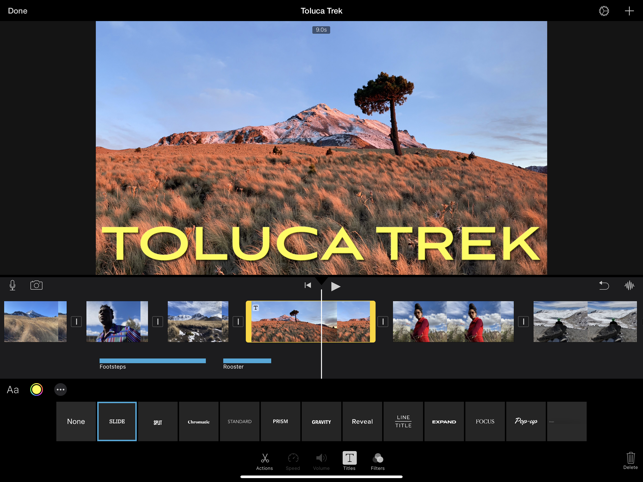Open the Actions scissors tab
The image size is (643, 482).
[x=264, y=461]
